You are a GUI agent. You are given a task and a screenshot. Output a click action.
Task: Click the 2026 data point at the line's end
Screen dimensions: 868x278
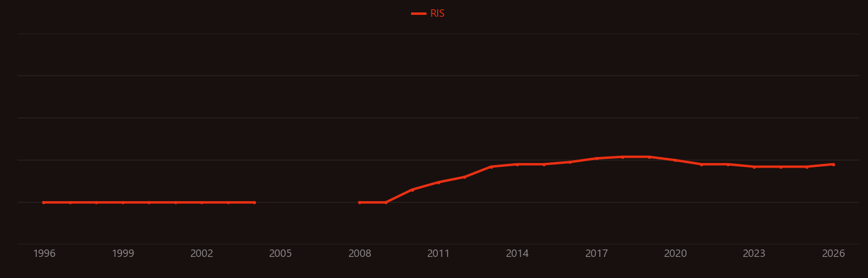pyautogui.click(x=833, y=164)
